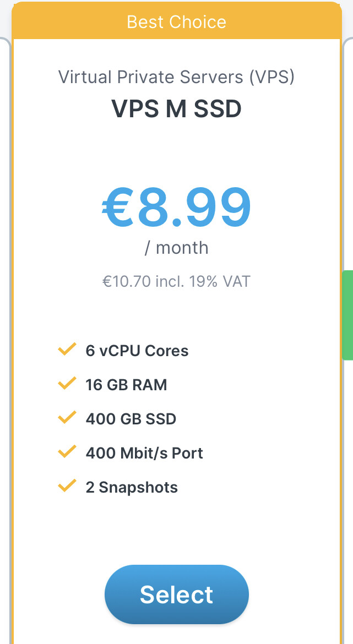Click the / month billing period label
The width and height of the screenshot is (353, 644).
click(x=176, y=248)
